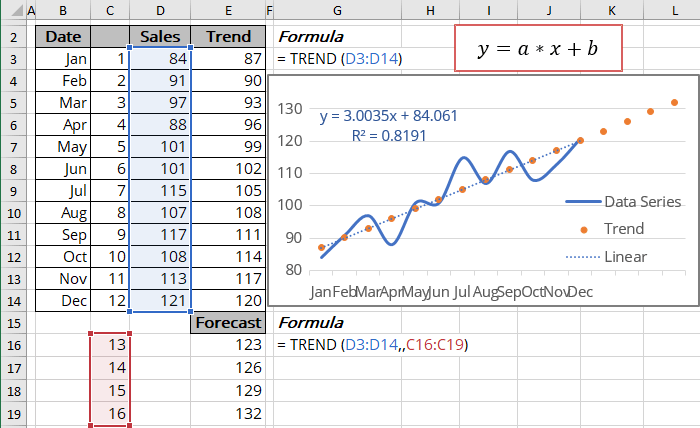Screen dimensions: 700x428
Task: Select the cell containing period 13
Action: pyautogui.click(x=110, y=345)
